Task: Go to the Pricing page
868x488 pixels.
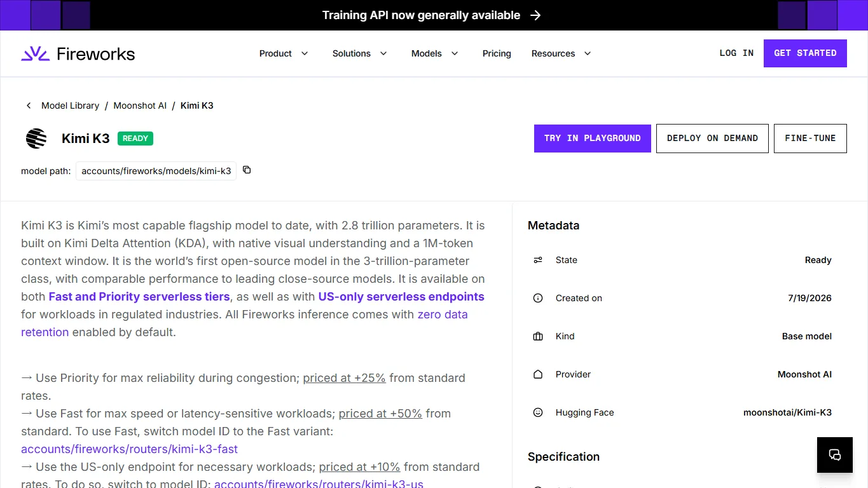Action: (x=497, y=53)
